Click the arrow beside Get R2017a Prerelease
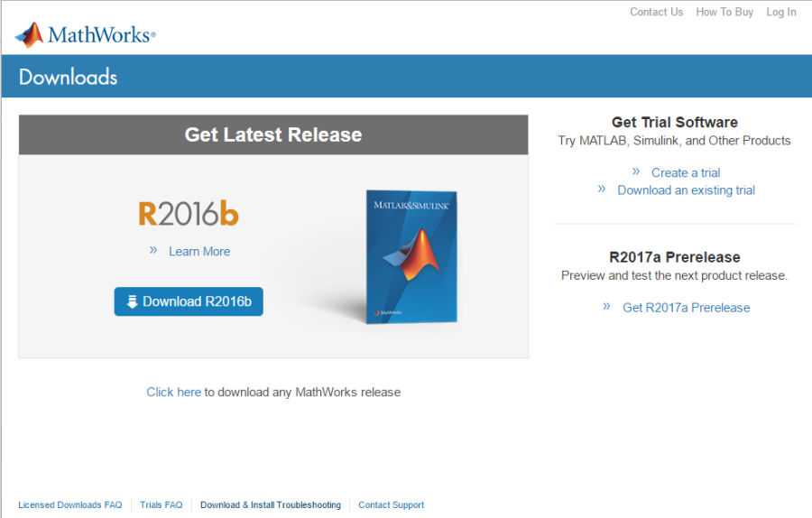Viewport: 812px width, 518px height. [x=606, y=307]
